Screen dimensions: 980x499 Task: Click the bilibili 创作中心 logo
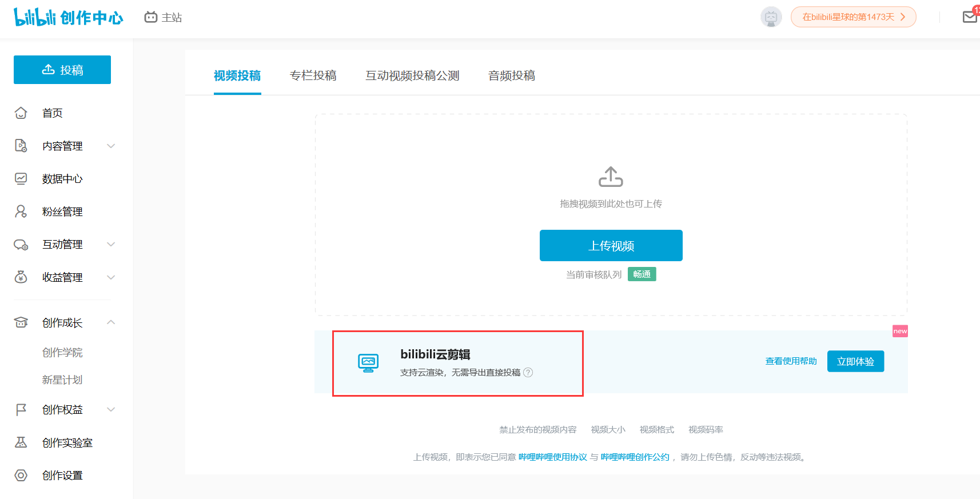(x=69, y=17)
